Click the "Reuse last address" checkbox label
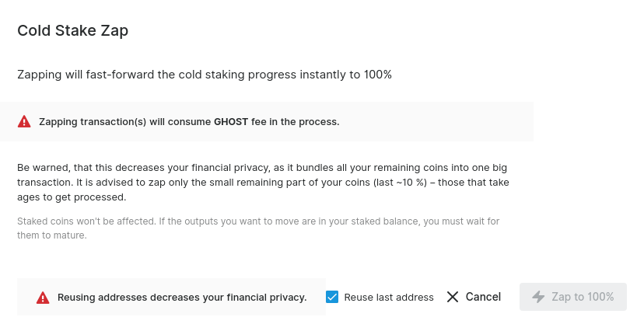This screenshot has height=331, width=644. click(388, 298)
